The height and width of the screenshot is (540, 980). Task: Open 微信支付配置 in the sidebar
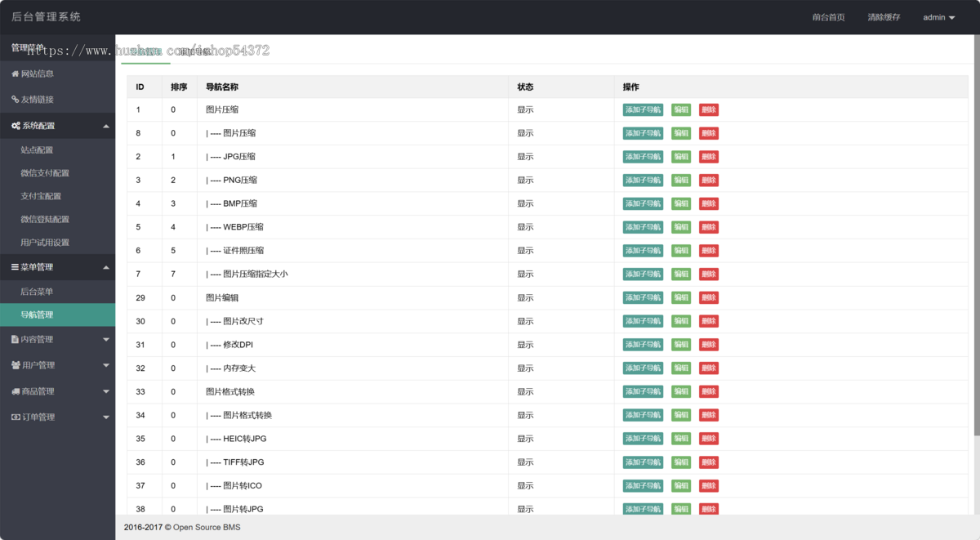pos(57,173)
